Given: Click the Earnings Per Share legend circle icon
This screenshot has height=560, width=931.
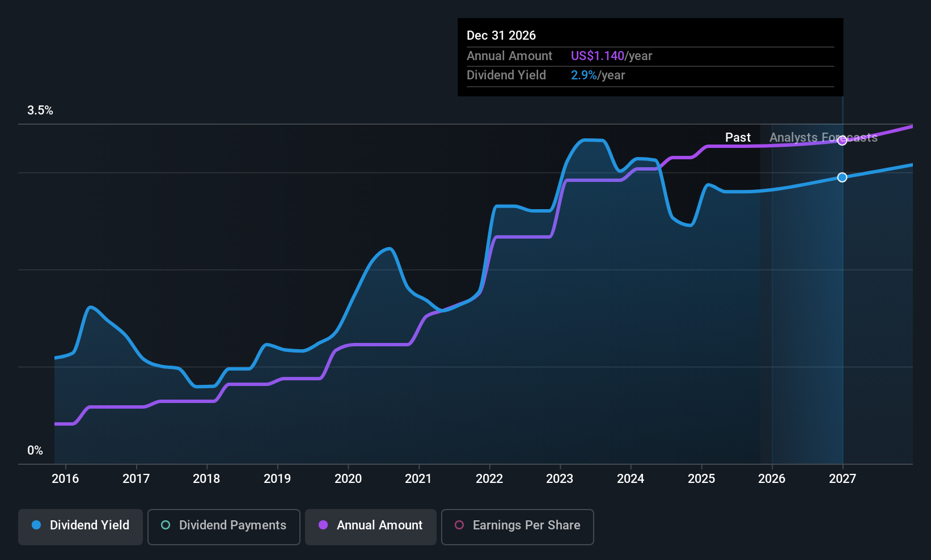Looking at the screenshot, I should click(x=459, y=525).
